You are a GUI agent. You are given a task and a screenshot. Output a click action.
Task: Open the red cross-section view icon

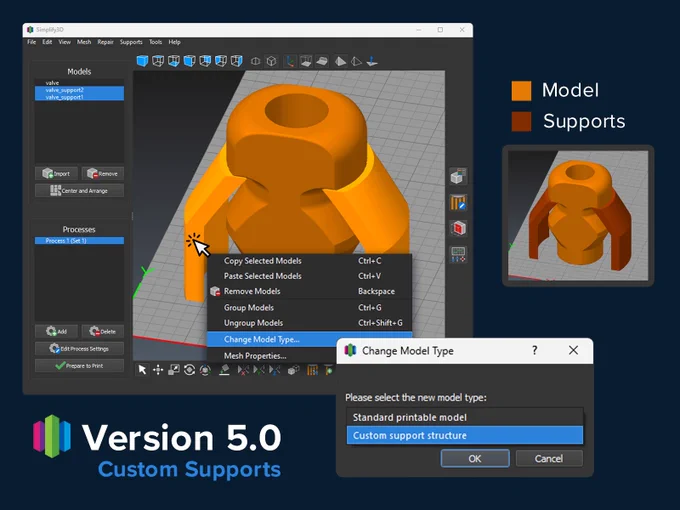pos(458,228)
